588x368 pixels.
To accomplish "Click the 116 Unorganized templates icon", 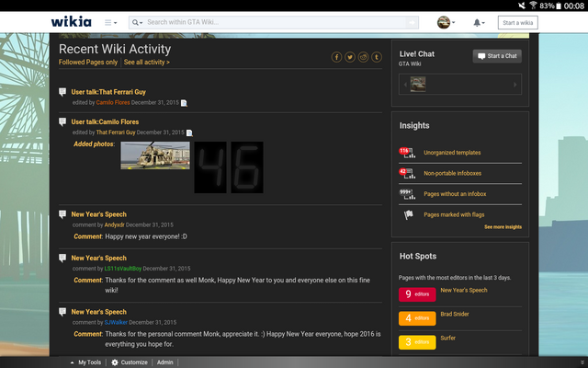I will coord(407,153).
